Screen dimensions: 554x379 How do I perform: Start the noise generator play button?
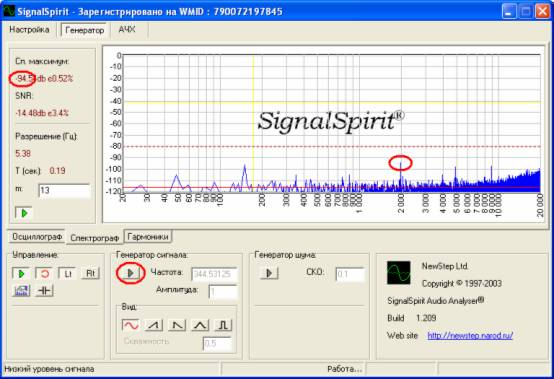click(x=269, y=273)
